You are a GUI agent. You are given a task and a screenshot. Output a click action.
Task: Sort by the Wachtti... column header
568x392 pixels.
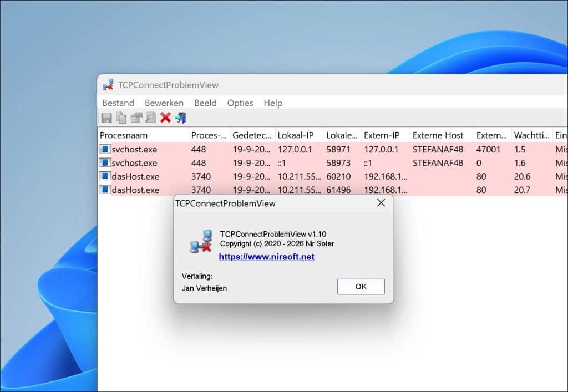(x=532, y=135)
